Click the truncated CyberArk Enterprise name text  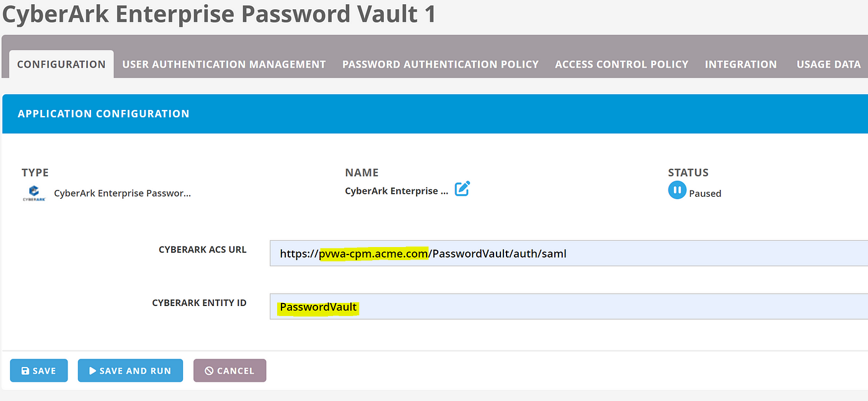point(396,191)
